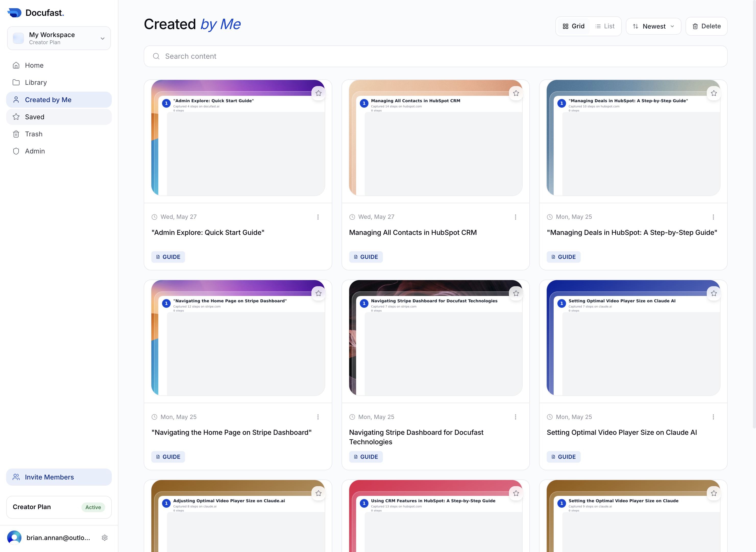The image size is (756, 552).
Task: Click the user avatar for brian.annan
Action: pyautogui.click(x=14, y=538)
